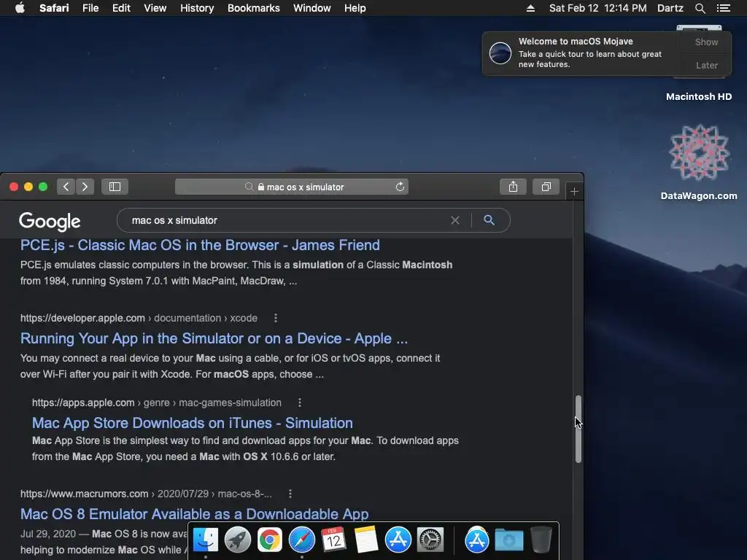
Task: Open the Apple menu
Action: click(20, 8)
